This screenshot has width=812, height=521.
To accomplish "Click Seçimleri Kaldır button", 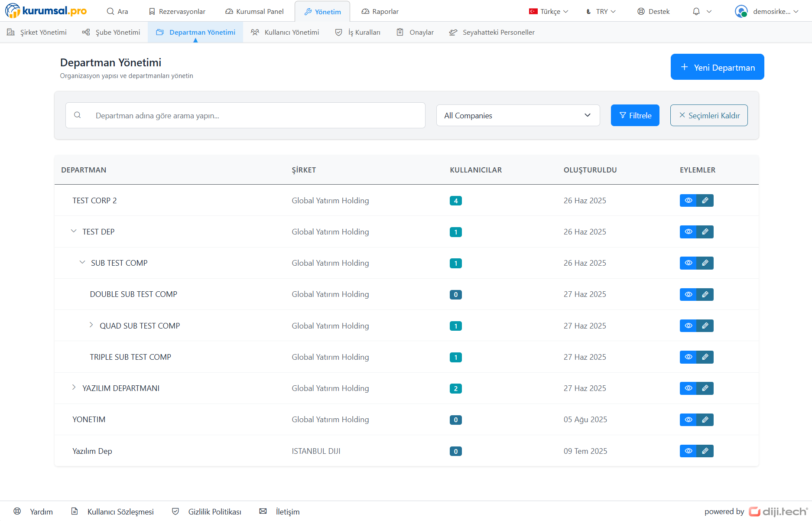I will [709, 115].
